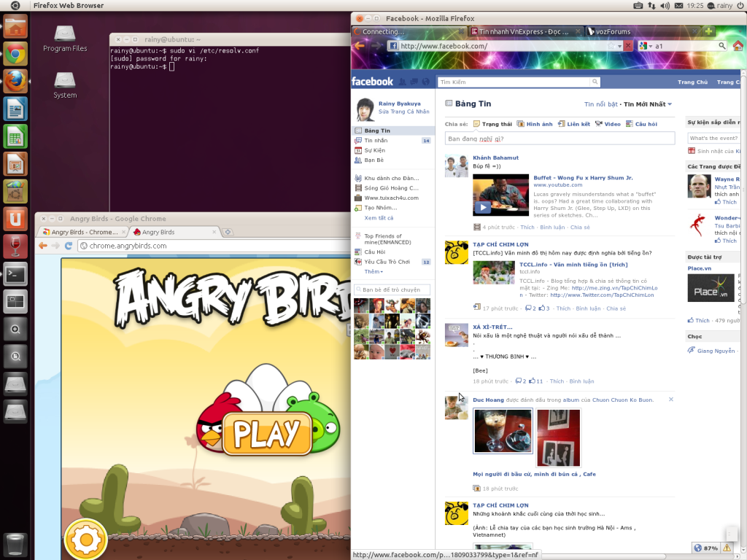Dismiss the Duc Hoang post with X
Viewport: 747px width, 560px height.
pos(671,400)
